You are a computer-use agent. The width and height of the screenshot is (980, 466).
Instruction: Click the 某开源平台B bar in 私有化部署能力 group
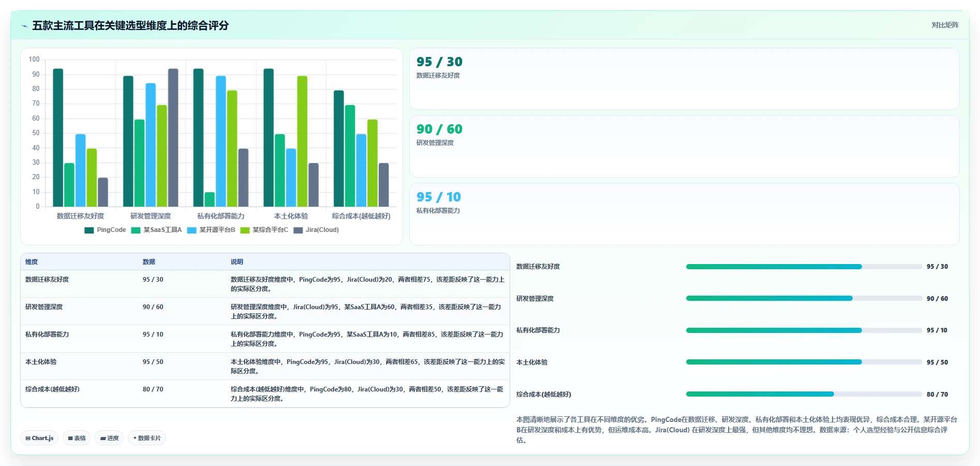[221, 141]
